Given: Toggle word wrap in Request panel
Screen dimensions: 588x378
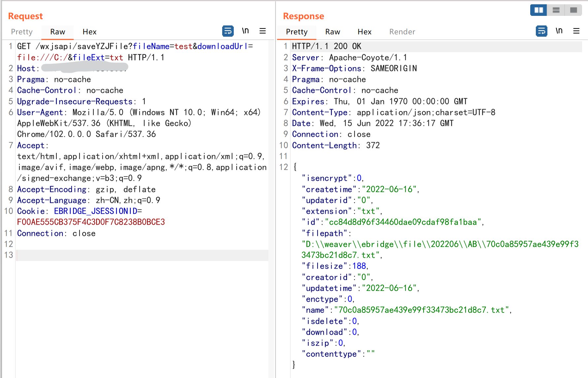Looking at the screenshot, I should click(x=228, y=31).
